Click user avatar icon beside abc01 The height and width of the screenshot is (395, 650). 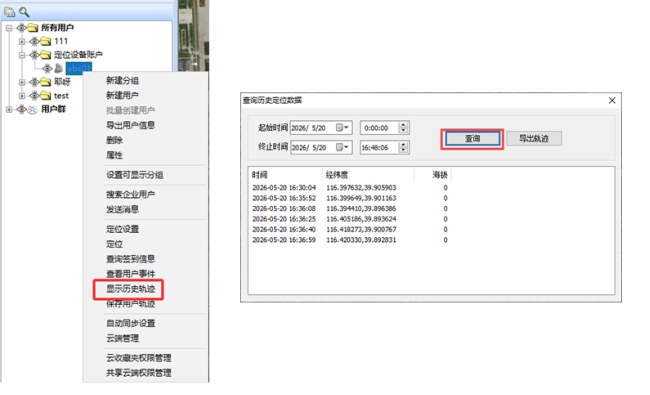tap(58, 68)
